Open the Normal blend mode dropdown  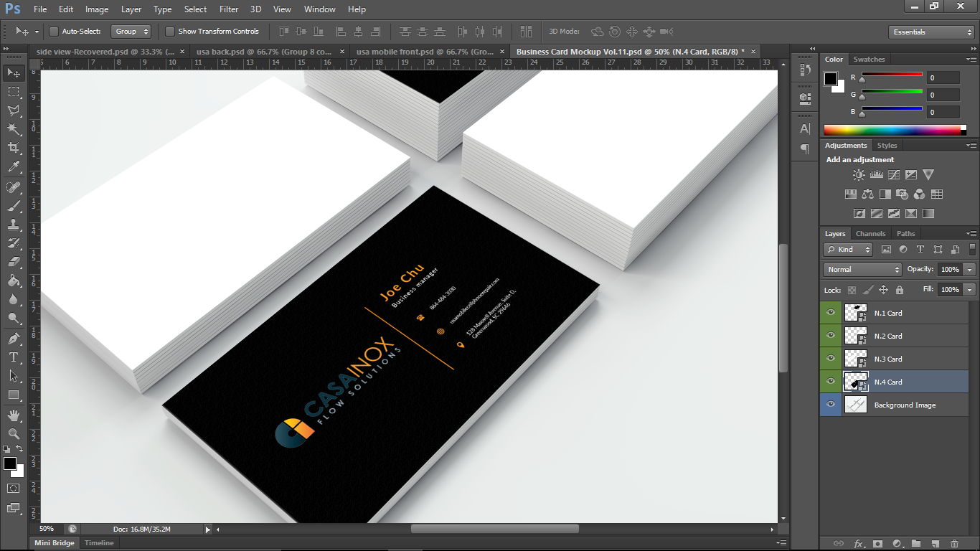pos(862,270)
